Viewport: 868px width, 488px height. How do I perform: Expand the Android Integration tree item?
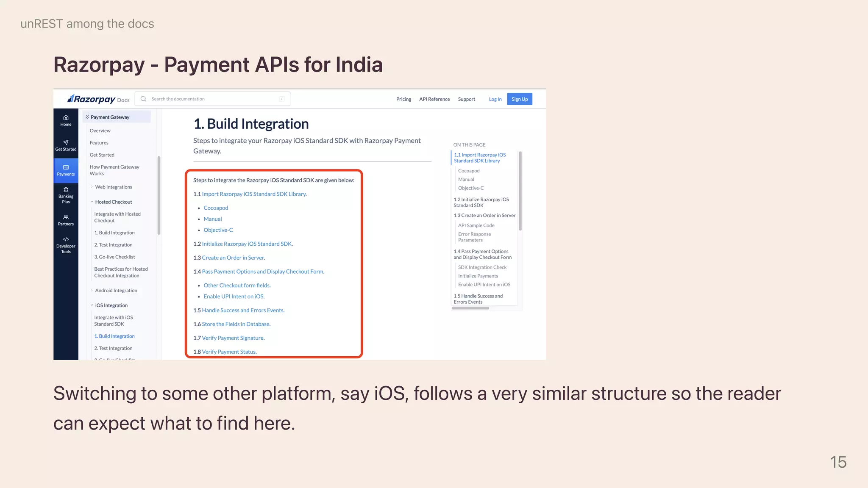click(114, 290)
